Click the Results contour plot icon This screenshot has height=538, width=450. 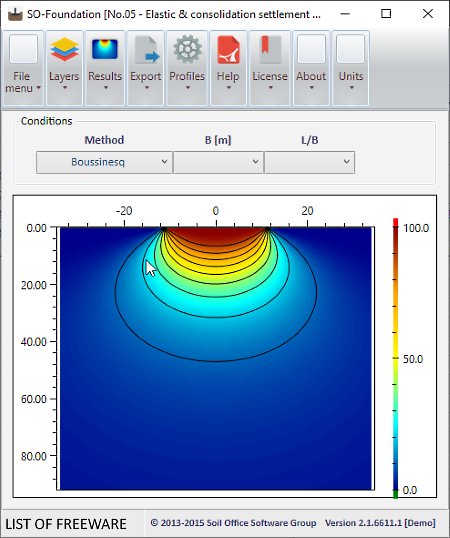105,49
